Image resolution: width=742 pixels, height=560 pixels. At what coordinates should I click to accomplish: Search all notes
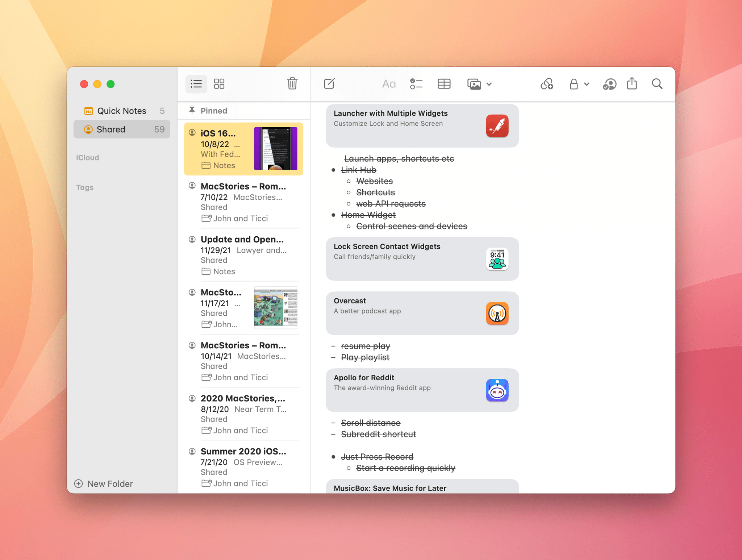tap(657, 84)
